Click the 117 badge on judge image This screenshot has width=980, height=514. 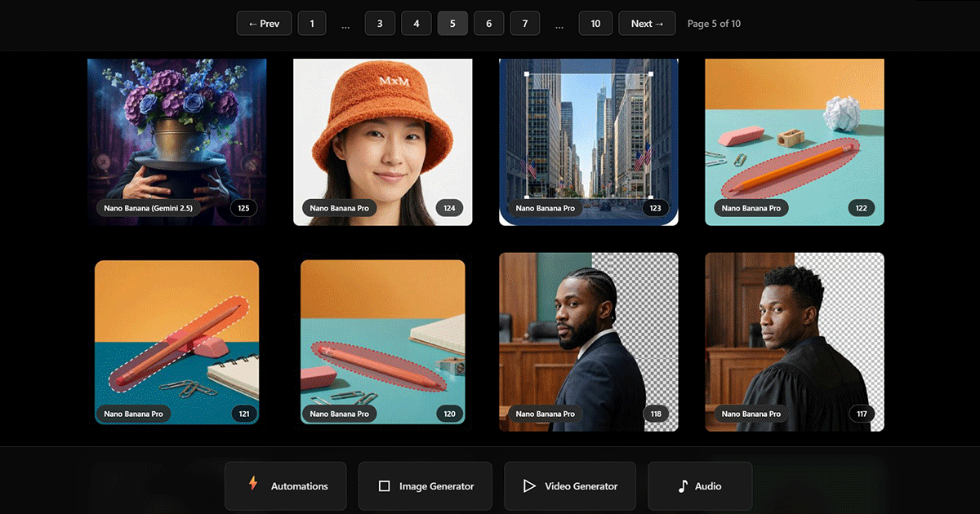coord(861,414)
